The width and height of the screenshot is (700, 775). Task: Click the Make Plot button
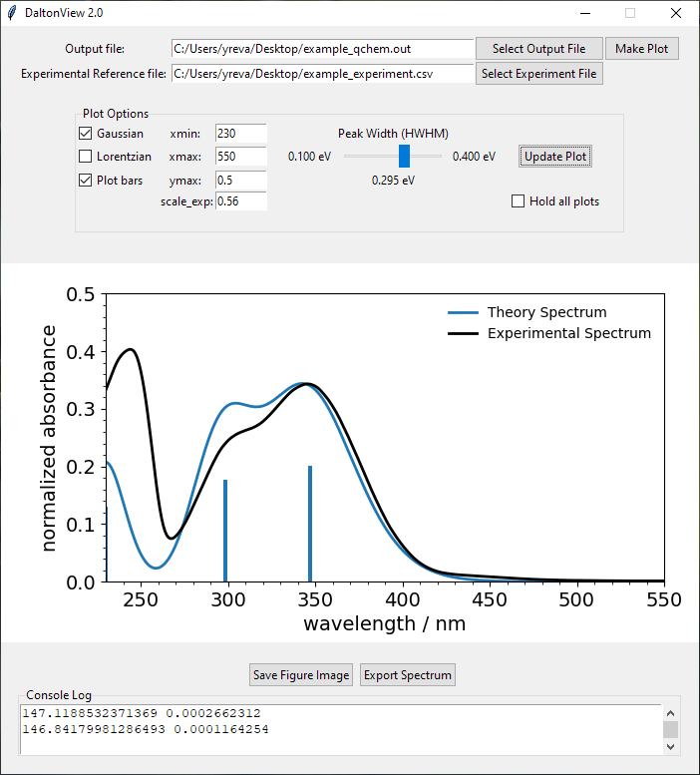642,49
